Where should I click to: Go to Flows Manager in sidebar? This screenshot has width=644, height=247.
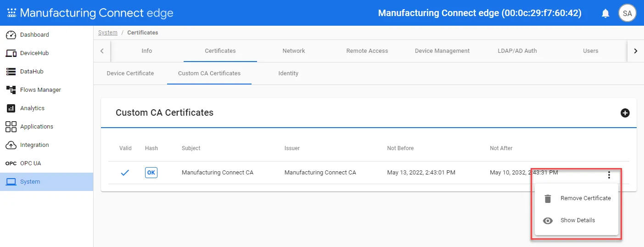(x=46, y=90)
